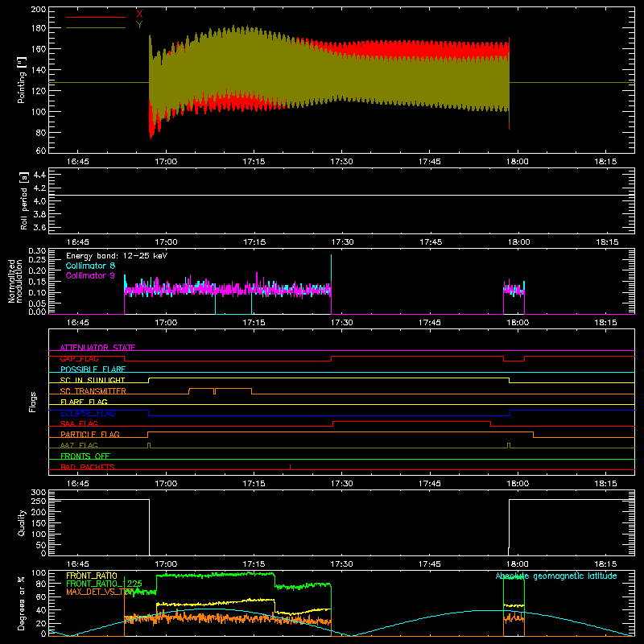Screen dimensions: 644x644
Task: Click the Roll period axis title
Action: click(24, 201)
